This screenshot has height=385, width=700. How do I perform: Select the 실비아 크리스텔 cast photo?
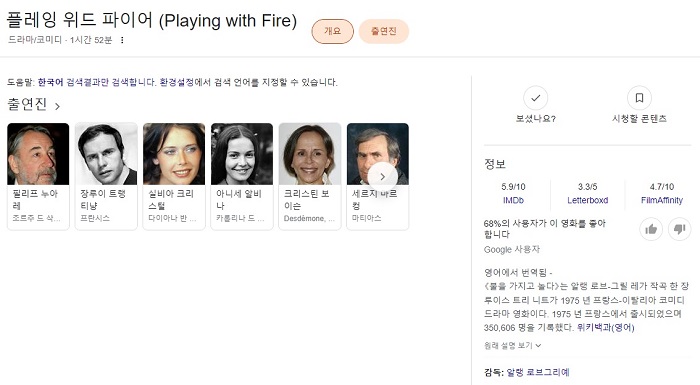tap(174, 154)
